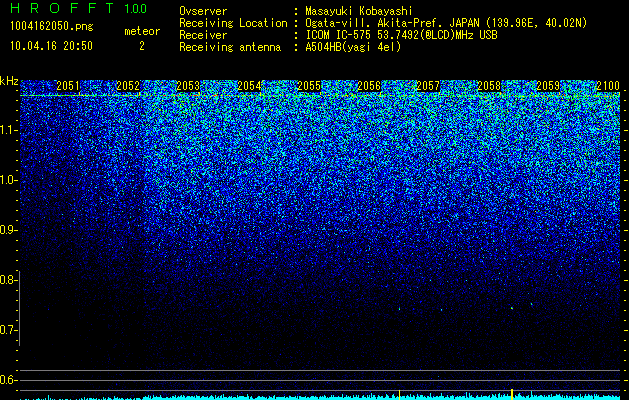
Task: Click the 1.1 kHz axis label
Action: tap(8, 130)
